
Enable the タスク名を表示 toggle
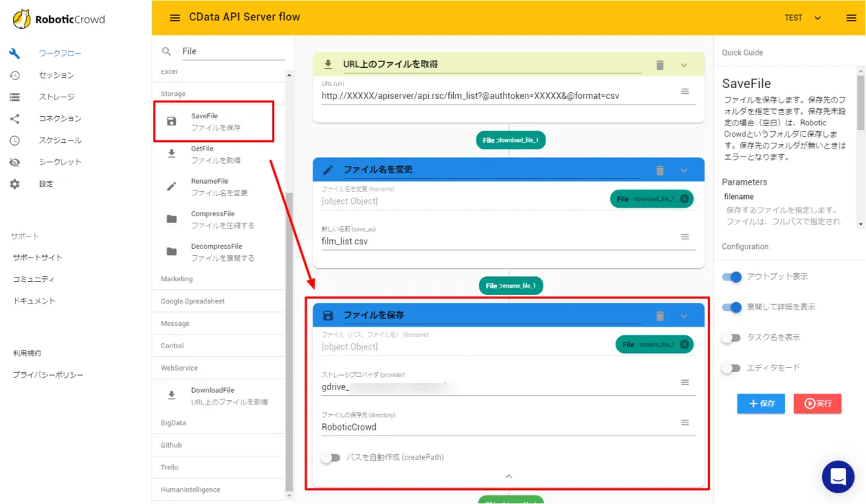click(732, 337)
